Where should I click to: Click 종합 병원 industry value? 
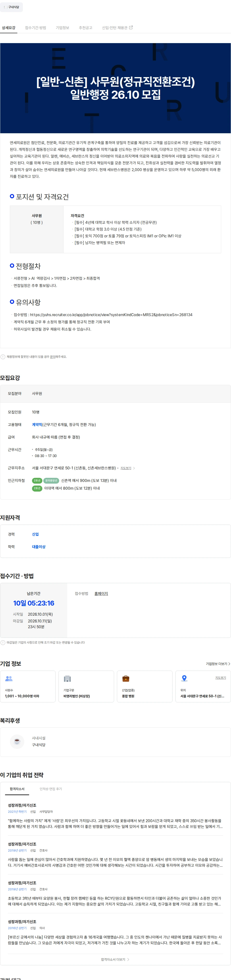pyautogui.click(x=128, y=696)
